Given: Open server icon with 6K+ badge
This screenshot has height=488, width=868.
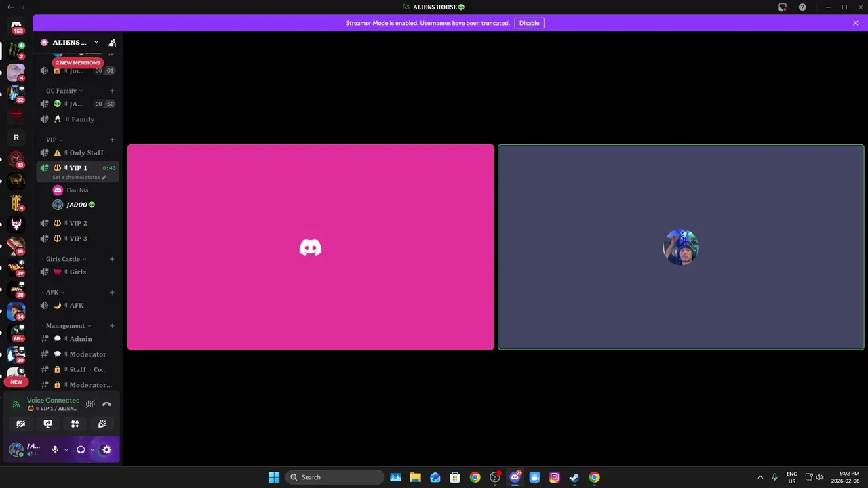Looking at the screenshot, I should [x=16, y=333].
